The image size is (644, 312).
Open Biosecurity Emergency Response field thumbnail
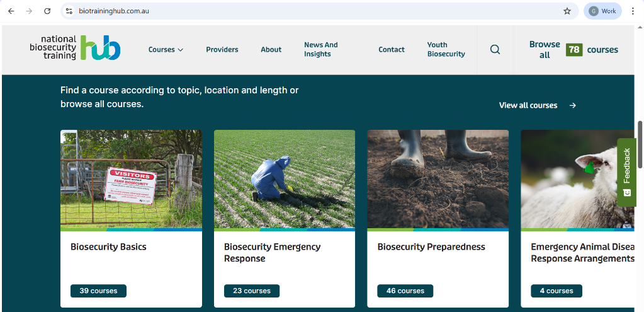point(284,179)
